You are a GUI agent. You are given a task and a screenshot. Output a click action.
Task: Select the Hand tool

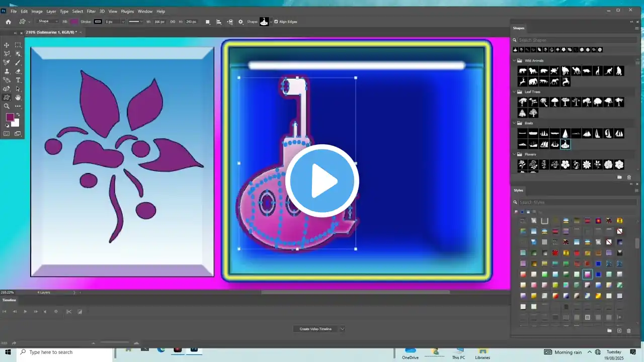18,98
